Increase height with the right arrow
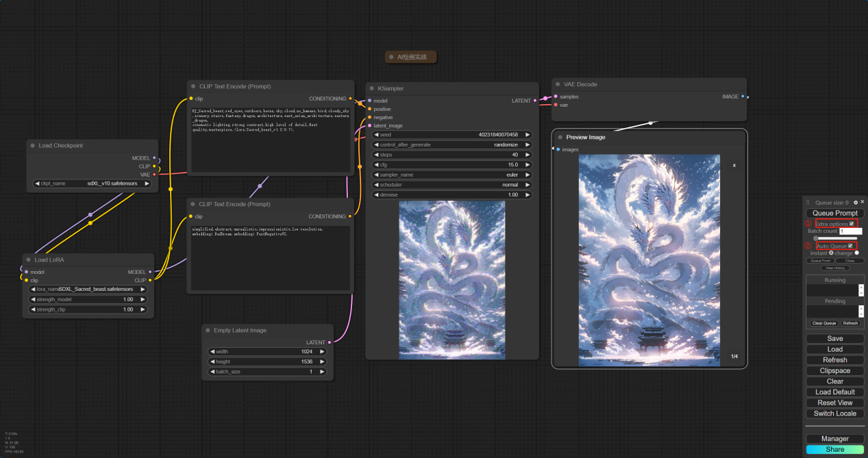 tap(322, 361)
